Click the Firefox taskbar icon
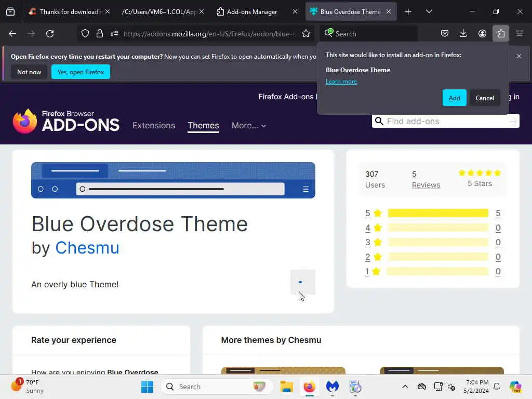 click(x=310, y=387)
